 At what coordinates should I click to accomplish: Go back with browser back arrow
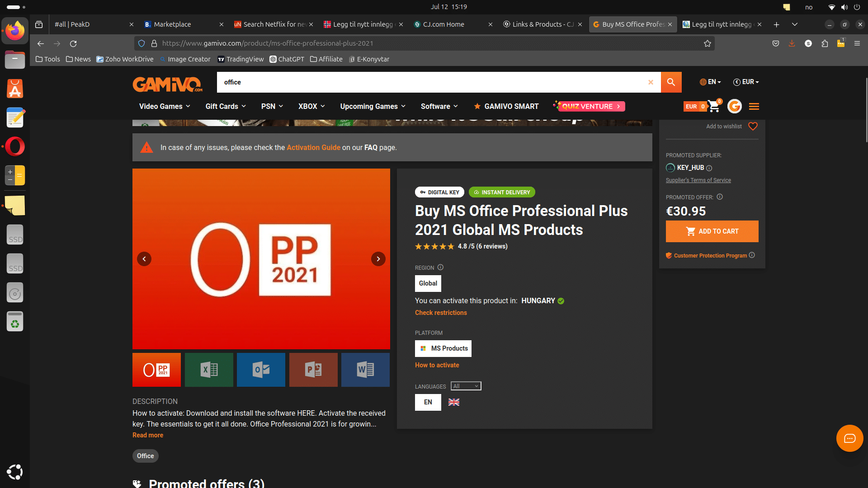pyautogui.click(x=41, y=43)
